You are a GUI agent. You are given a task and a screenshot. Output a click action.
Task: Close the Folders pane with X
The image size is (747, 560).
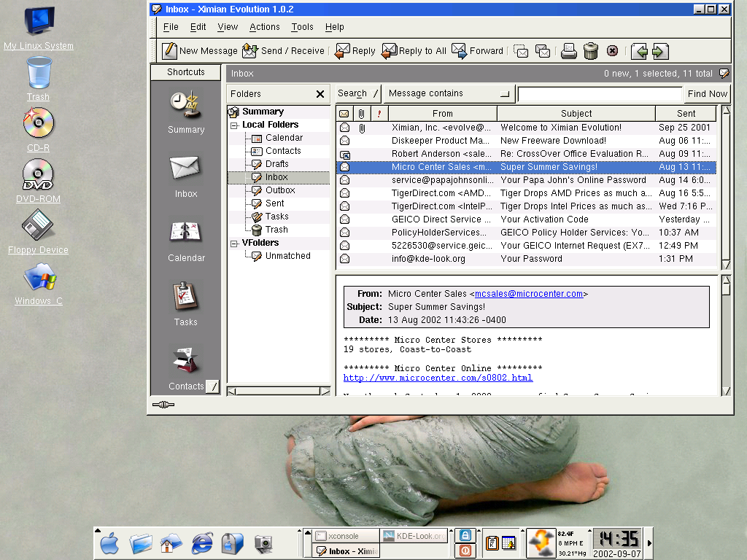point(320,94)
